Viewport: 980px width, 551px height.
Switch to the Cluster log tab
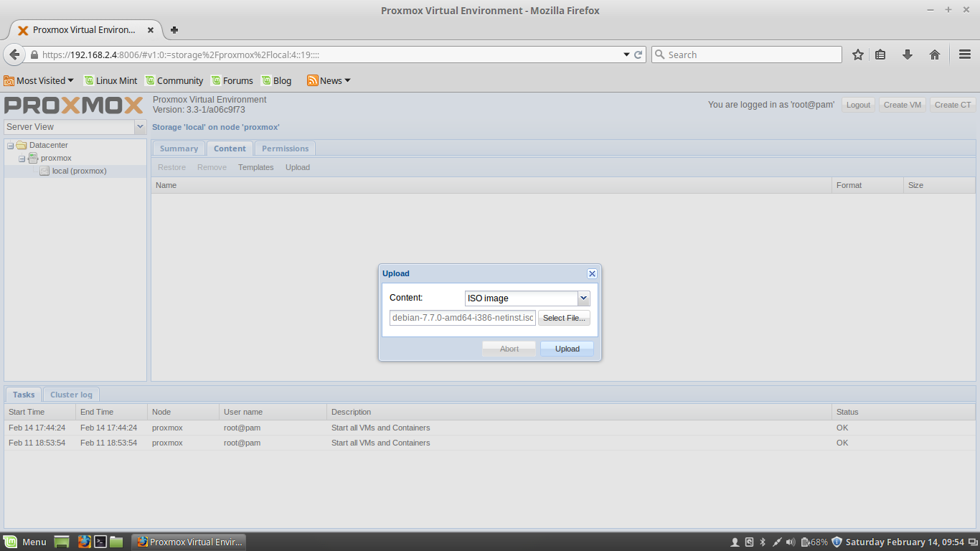click(71, 395)
